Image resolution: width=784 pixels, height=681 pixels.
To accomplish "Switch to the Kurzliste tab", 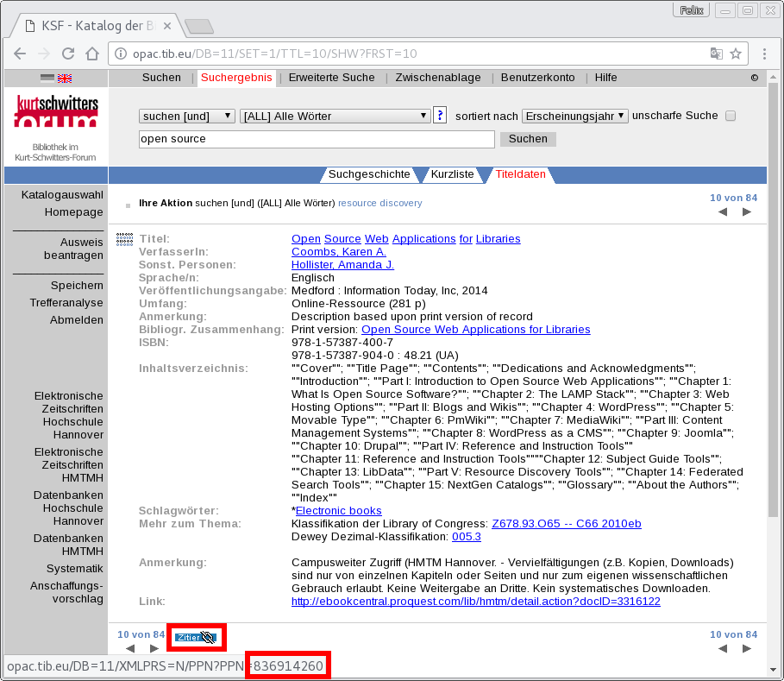I will point(452,174).
